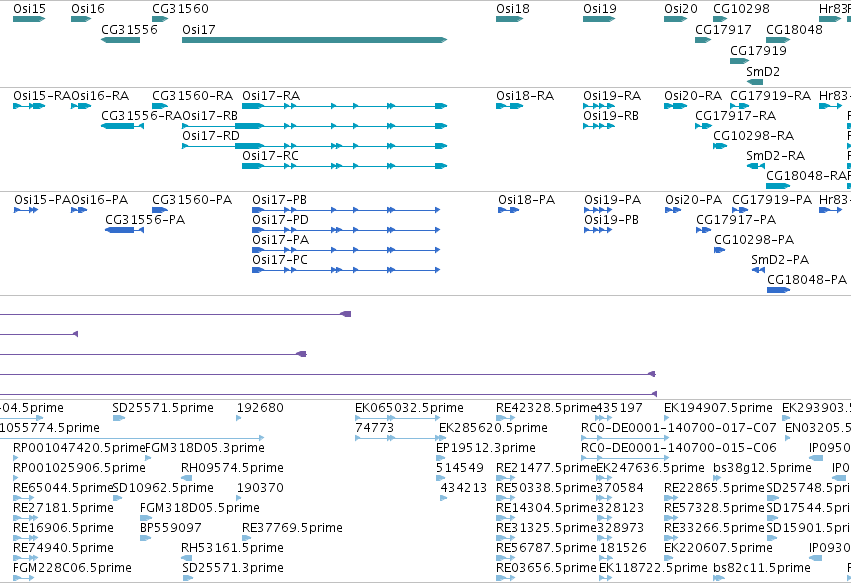Select the SmD2 gene label
This screenshot has width=851, height=583.
pyautogui.click(x=763, y=72)
